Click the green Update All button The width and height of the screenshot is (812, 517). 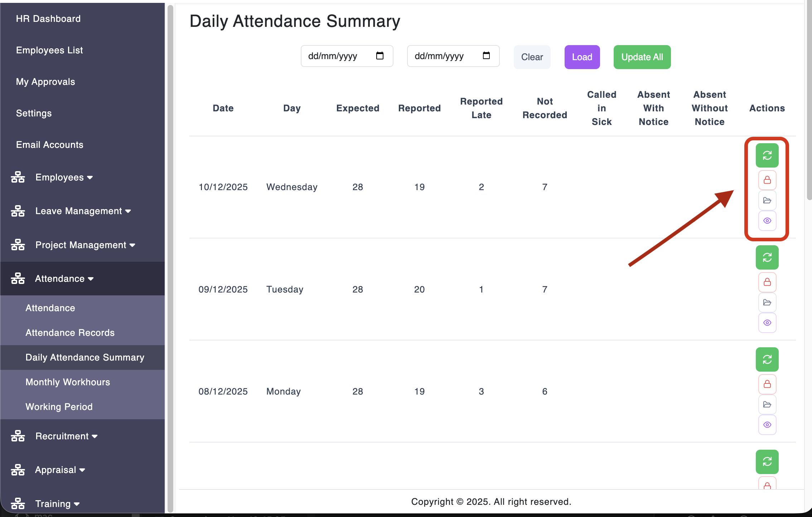(642, 57)
